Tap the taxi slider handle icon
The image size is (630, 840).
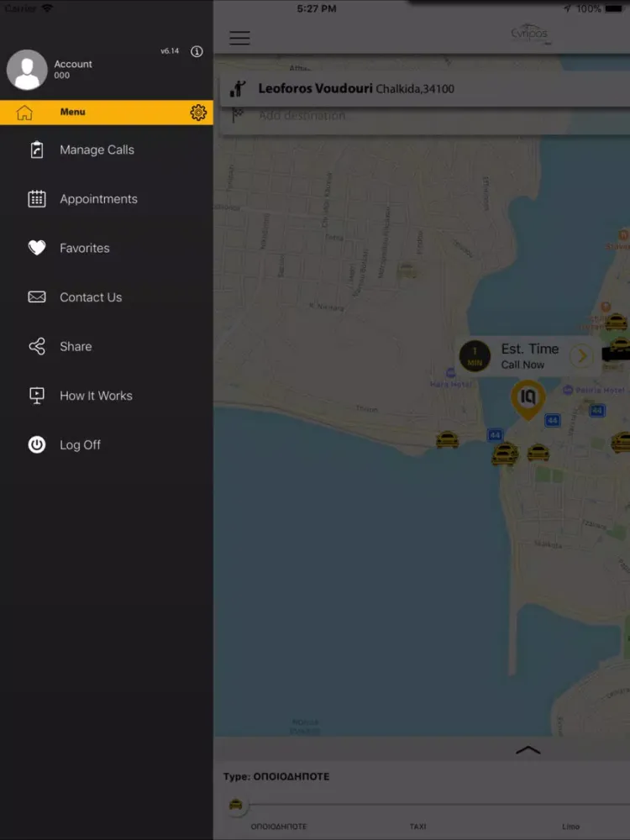click(x=236, y=805)
